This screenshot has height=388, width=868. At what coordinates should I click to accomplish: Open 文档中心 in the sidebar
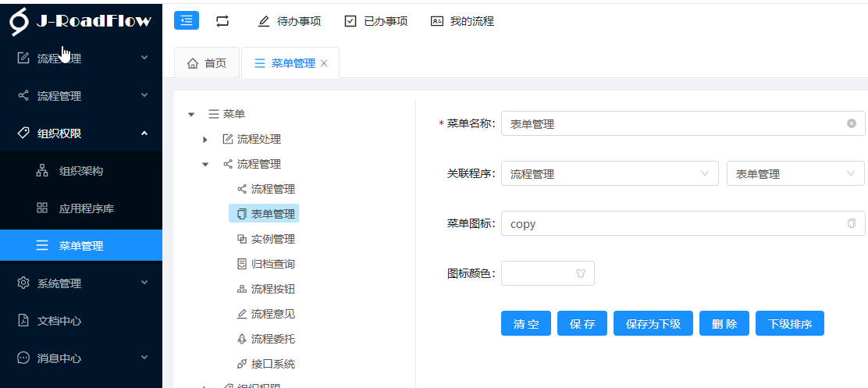click(x=81, y=321)
